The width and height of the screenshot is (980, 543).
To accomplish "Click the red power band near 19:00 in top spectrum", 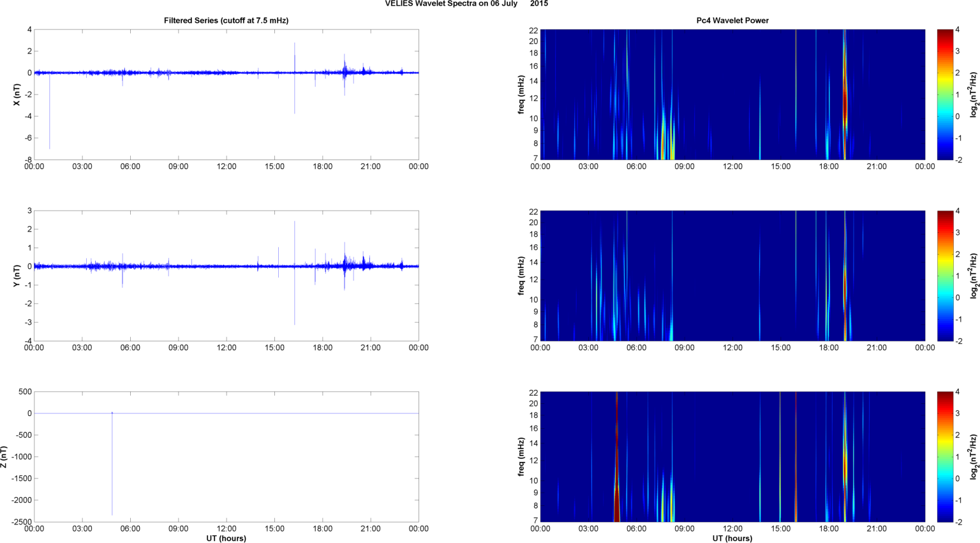I will pos(845,102).
